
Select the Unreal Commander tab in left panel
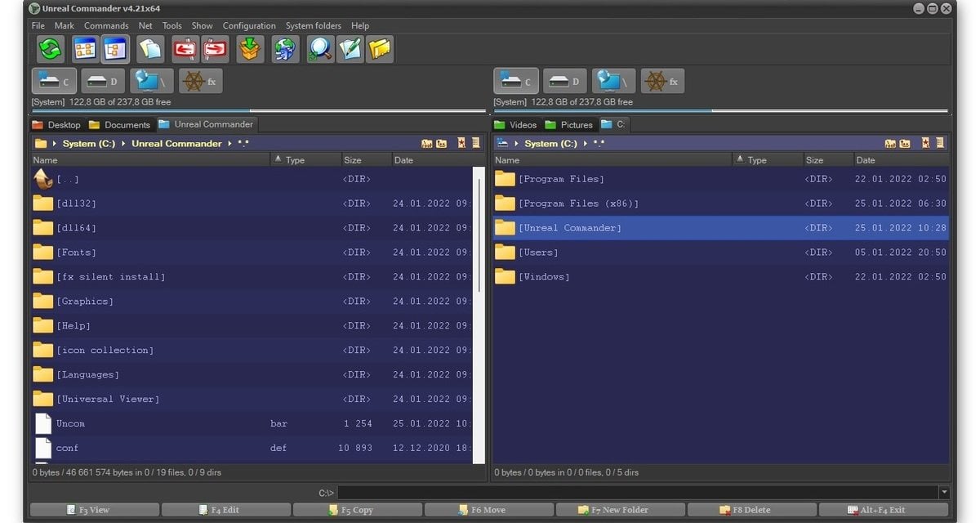[206, 124]
